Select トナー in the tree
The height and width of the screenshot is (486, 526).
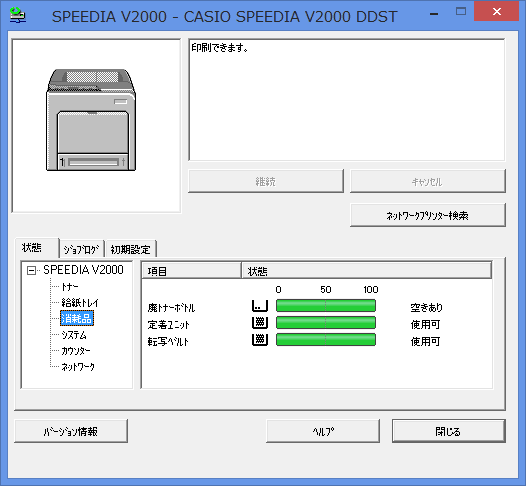coord(70,287)
